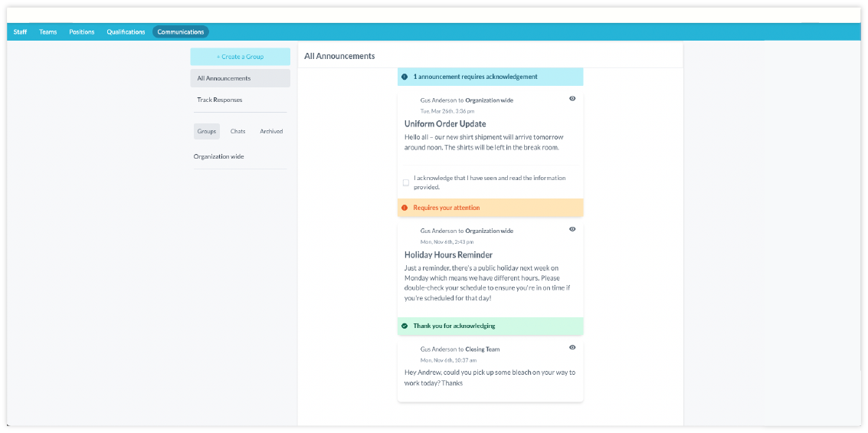Click the eye icon on Uniform Order Update

coord(572,99)
